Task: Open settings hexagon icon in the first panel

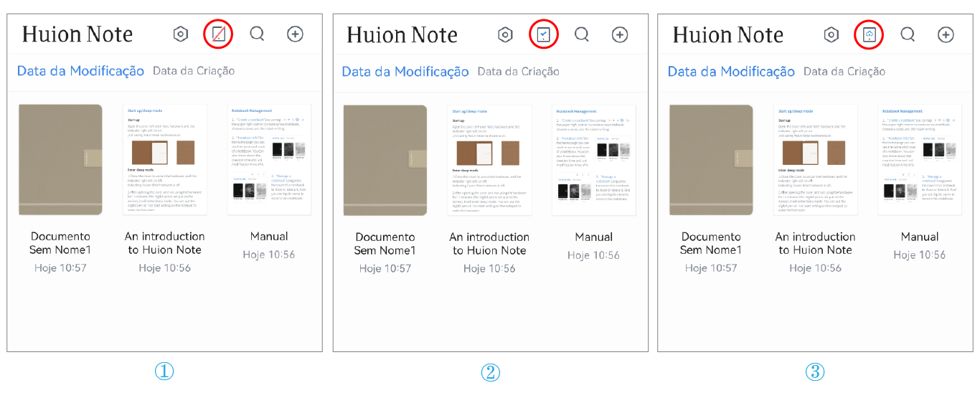Action: [x=181, y=34]
